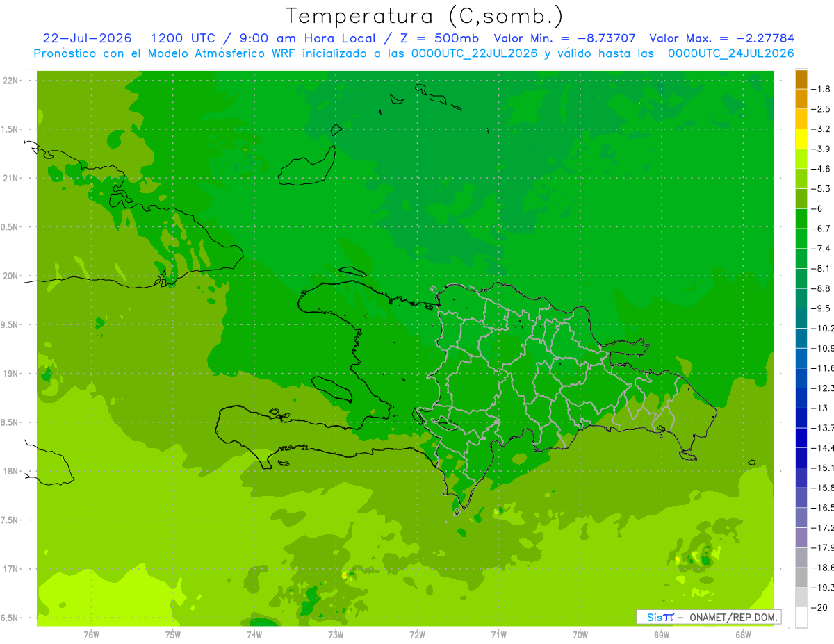Click the '69W' longitude axis label
This screenshot has width=834, height=644.
tap(662, 635)
